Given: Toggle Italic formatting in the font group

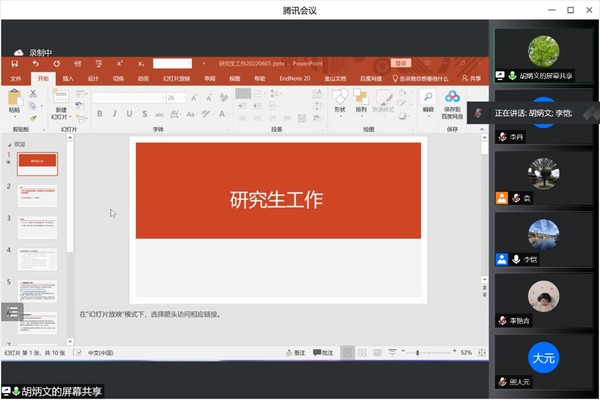Looking at the screenshot, I should point(114,114).
